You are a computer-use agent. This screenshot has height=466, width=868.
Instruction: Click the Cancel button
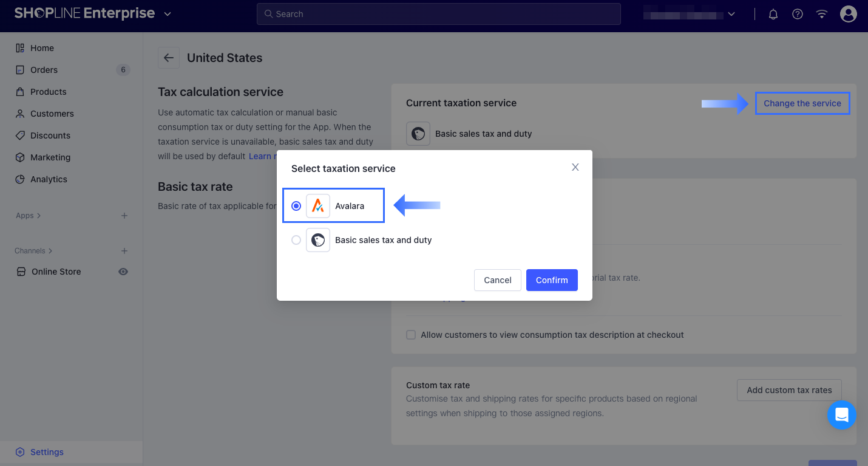click(x=498, y=280)
